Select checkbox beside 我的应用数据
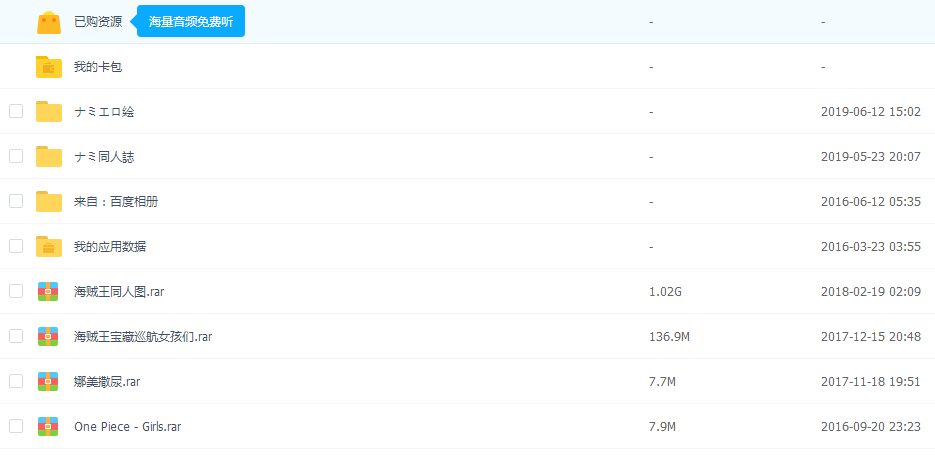This screenshot has width=935, height=458. [x=16, y=246]
